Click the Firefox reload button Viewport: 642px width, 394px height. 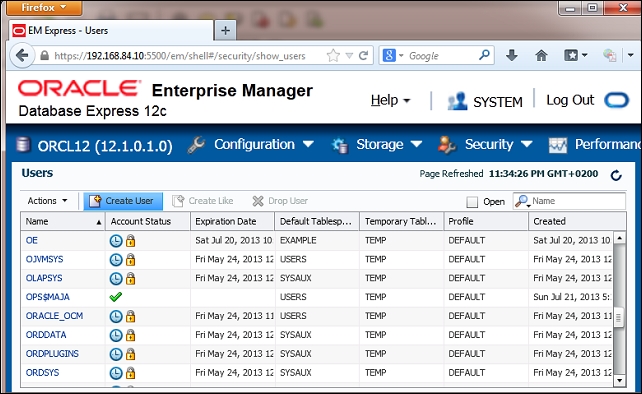click(363, 55)
